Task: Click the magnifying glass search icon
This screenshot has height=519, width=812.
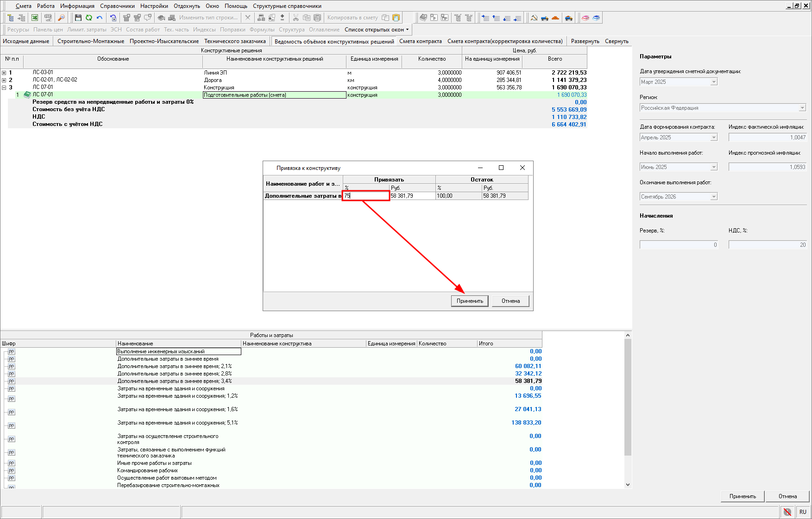Action: tap(61, 18)
